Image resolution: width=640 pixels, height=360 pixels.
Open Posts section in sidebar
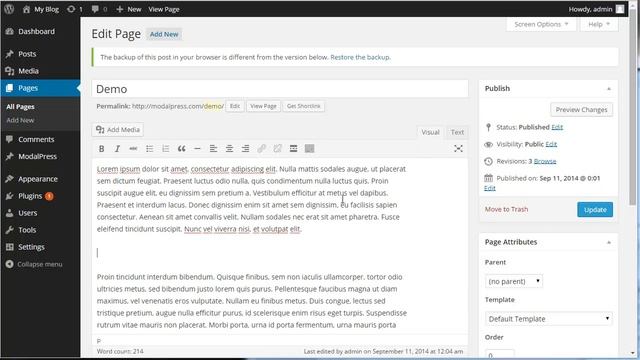point(27,54)
